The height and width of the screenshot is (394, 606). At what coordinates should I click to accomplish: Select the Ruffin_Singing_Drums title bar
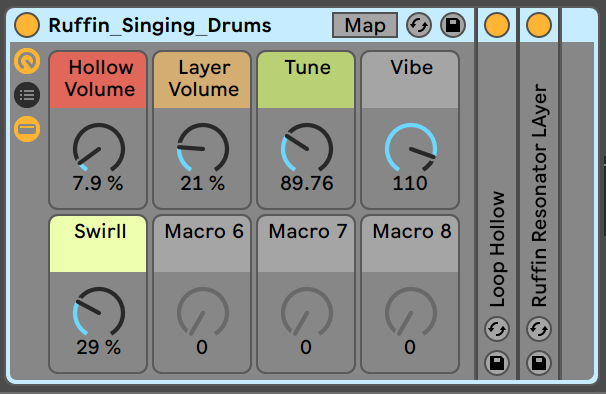(x=160, y=26)
